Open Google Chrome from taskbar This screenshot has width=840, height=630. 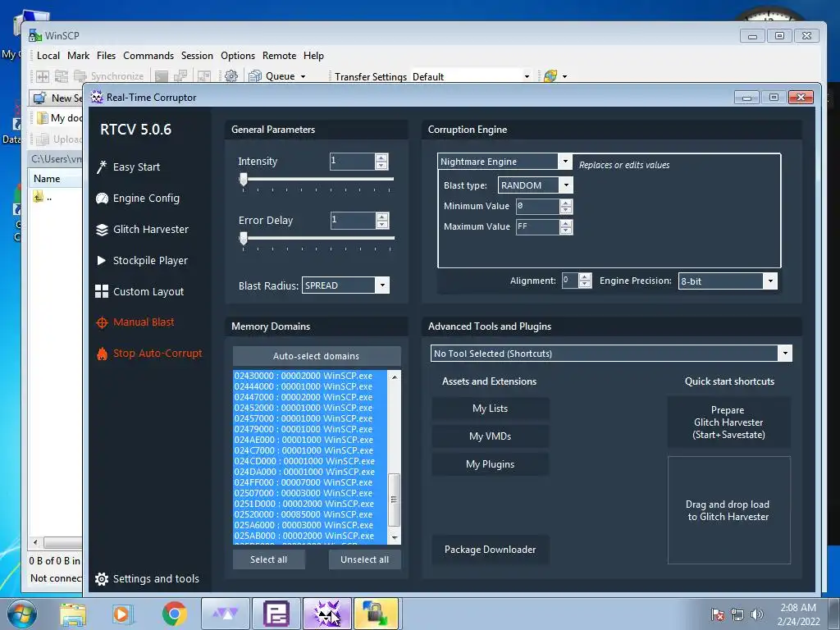pyautogui.click(x=174, y=614)
